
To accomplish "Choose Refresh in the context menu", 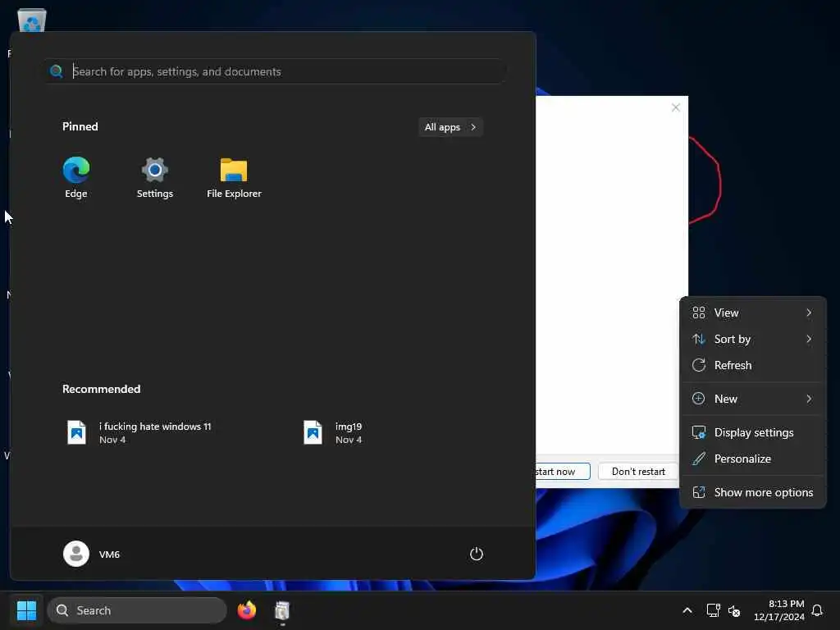I will point(752,365).
